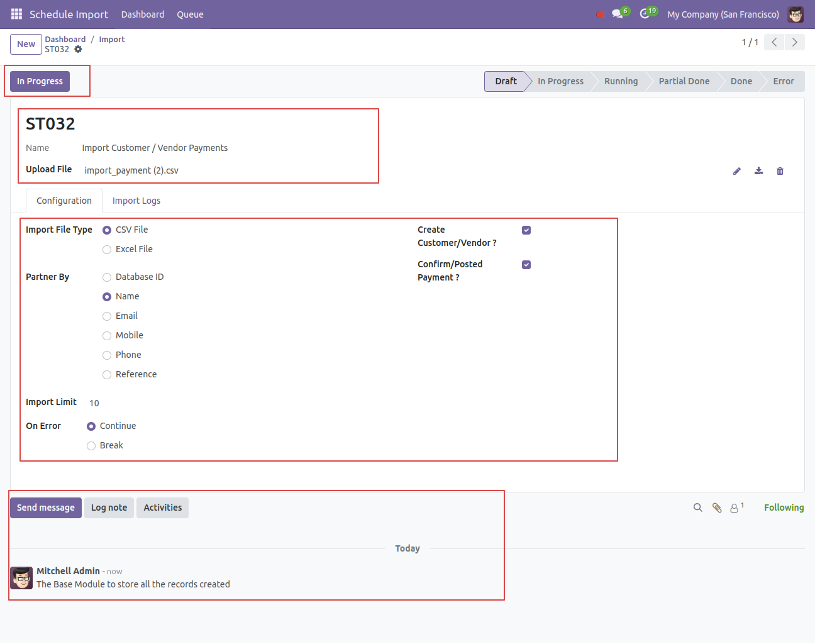Set On Error to Continue

click(91, 426)
